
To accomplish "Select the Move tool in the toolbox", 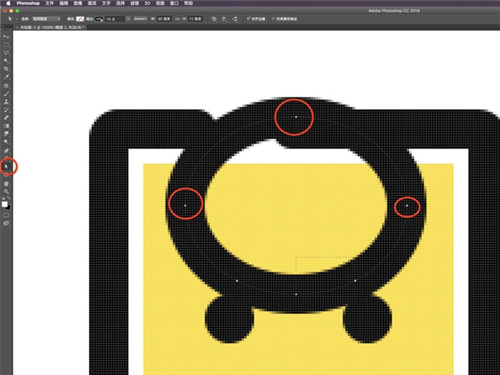I will [6, 36].
